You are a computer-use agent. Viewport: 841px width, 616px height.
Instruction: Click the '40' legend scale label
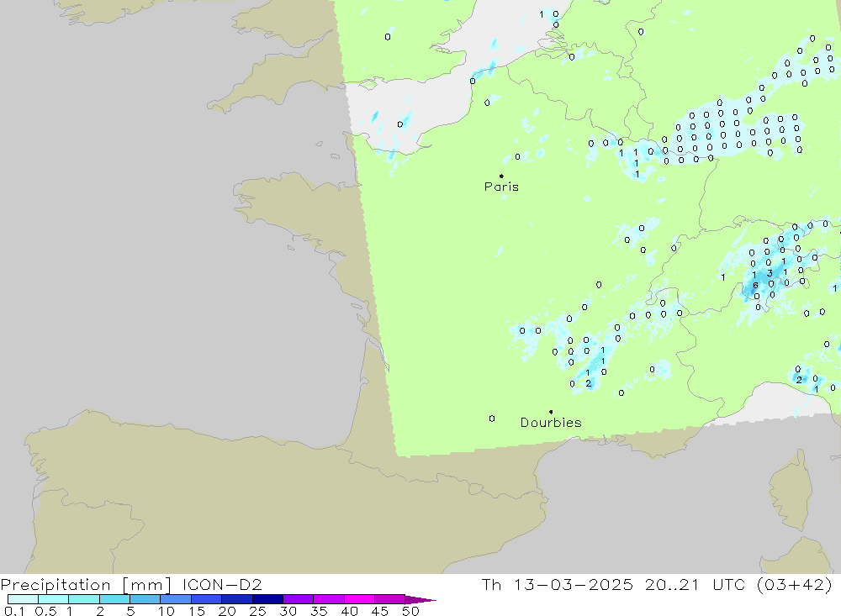pyautogui.click(x=349, y=611)
